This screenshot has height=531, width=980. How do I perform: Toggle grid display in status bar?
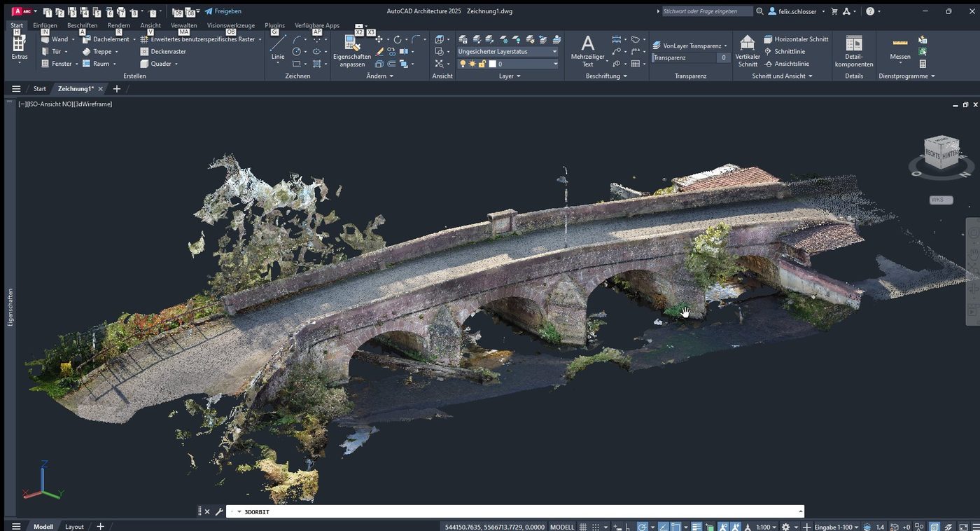582,527
